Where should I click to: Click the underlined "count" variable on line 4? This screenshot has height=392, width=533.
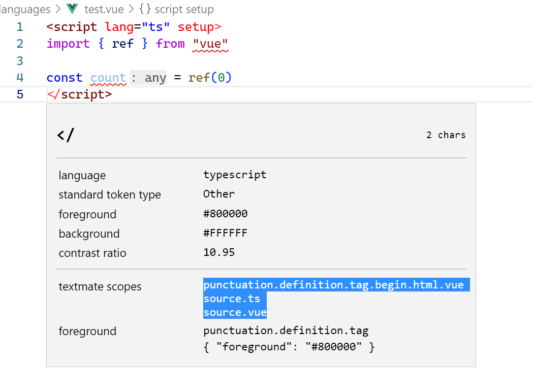pyautogui.click(x=108, y=77)
